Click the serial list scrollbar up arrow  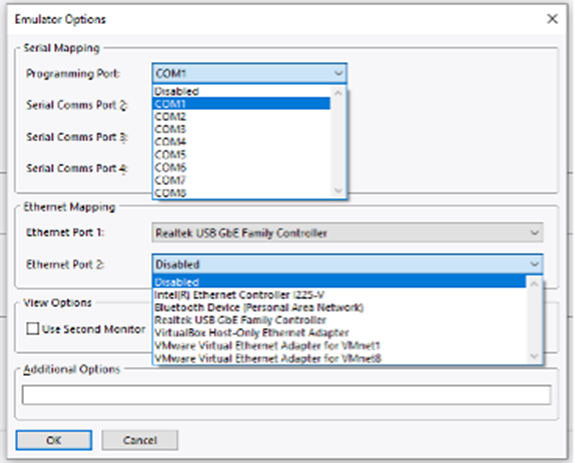click(x=338, y=93)
